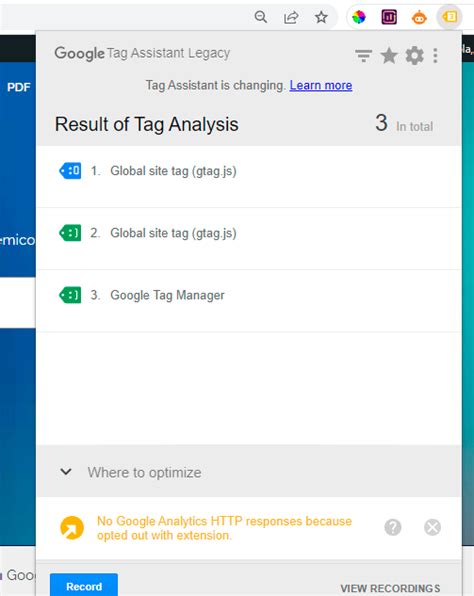Click the browser zoom magnifier icon
474x596 pixels.
(x=261, y=17)
